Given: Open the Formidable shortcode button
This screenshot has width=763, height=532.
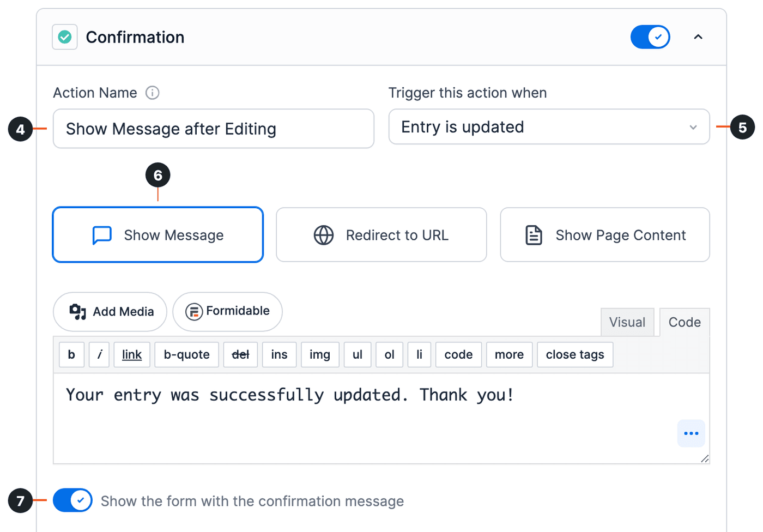Looking at the screenshot, I should [x=228, y=312].
